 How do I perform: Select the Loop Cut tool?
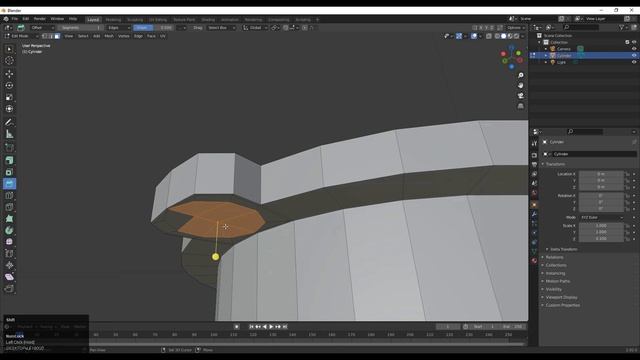[x=9, y=195]
